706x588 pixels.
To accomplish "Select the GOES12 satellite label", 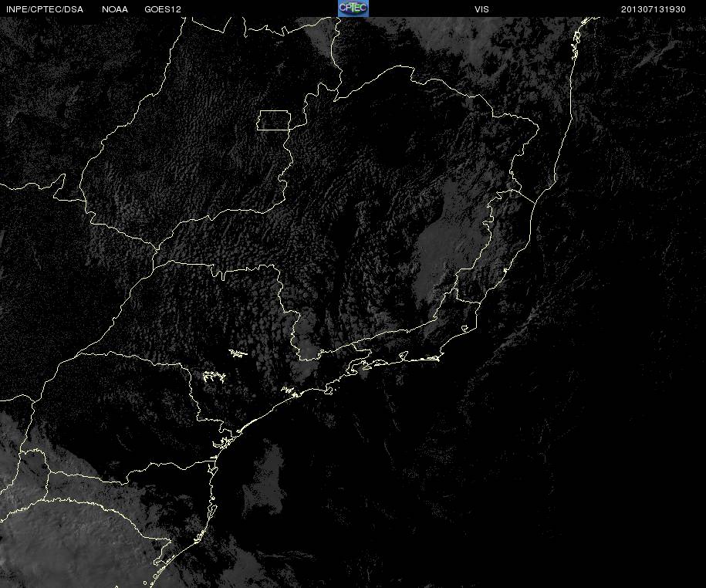I will (163, 9).
